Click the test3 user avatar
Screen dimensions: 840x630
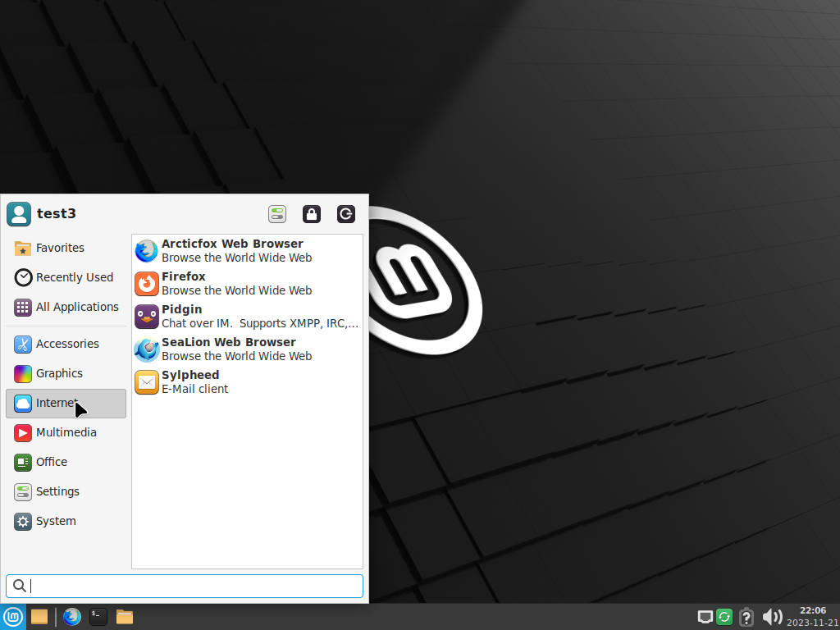pyautogui.click(x=19, y=214)
